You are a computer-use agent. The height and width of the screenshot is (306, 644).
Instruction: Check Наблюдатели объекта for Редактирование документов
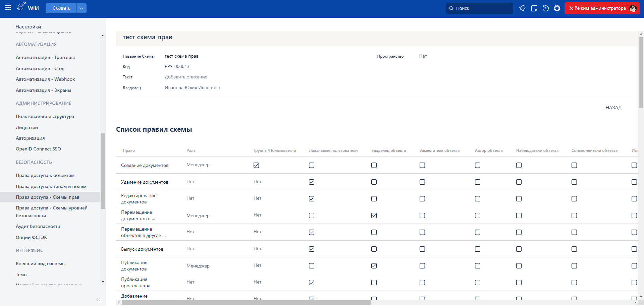pos(519,199)
